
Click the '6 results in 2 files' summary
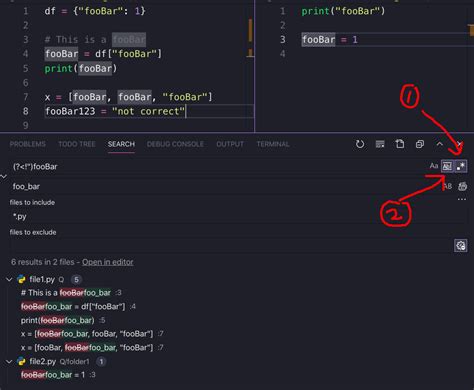coord(43,262)
